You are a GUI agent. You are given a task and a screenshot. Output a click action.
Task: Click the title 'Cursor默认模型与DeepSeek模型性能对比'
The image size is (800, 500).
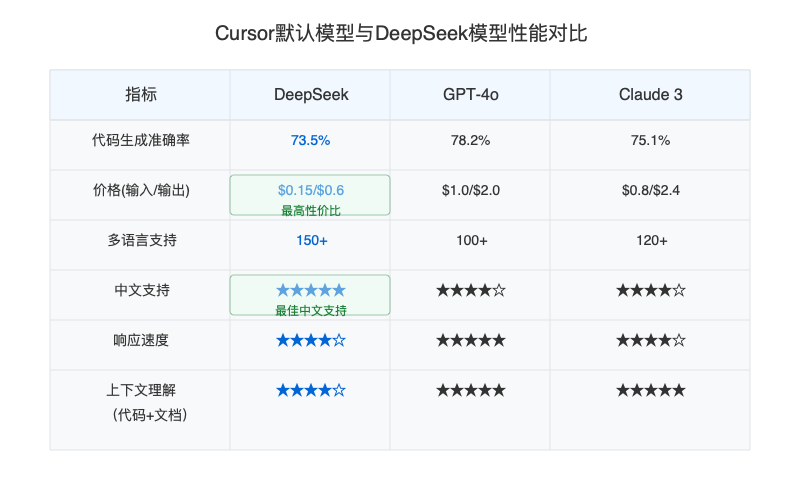pos(401,34)
